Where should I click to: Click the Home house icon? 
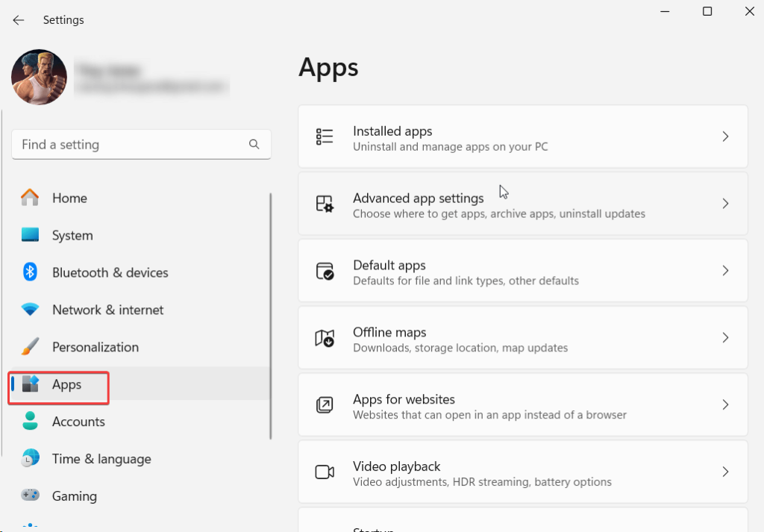[x=30, y=198]
